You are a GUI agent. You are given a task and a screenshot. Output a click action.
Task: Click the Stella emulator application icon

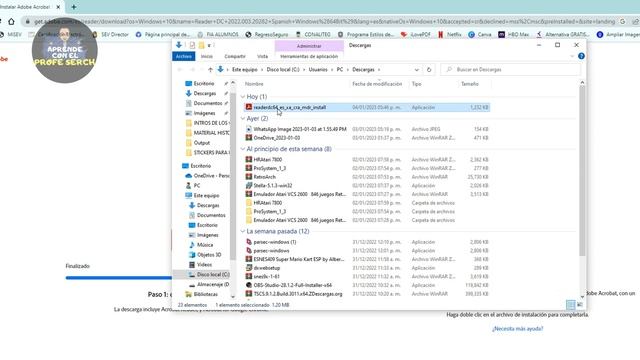(x=249, y=186)
